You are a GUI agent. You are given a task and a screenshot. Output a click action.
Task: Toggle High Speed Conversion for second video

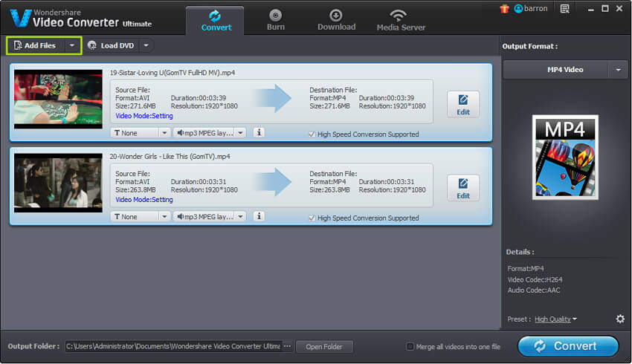(312, 218)
